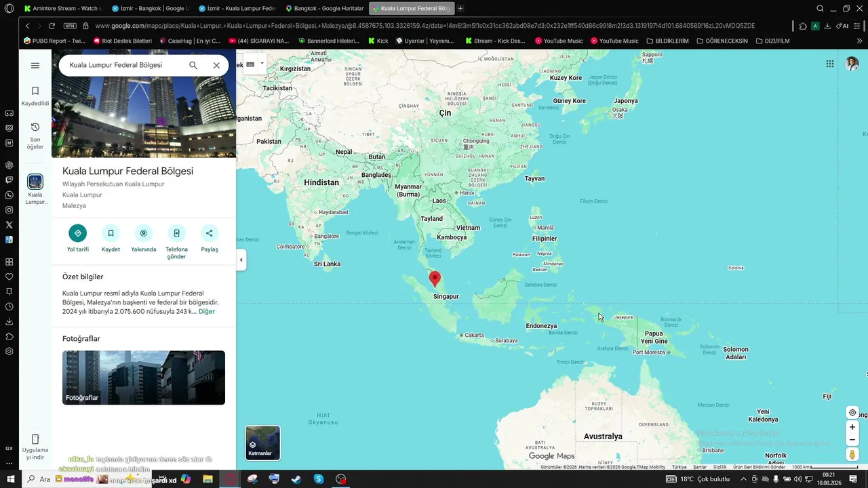Open X (Twitter) in Opera sidebar
Screen dimensions: 868x488
tap(9, 224)
